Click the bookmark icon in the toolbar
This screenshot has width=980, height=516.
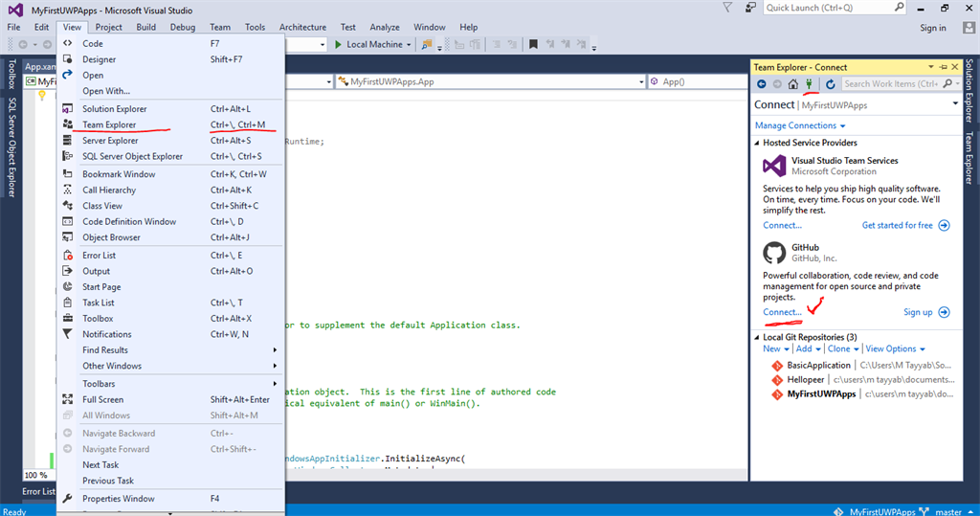[533, 44]
